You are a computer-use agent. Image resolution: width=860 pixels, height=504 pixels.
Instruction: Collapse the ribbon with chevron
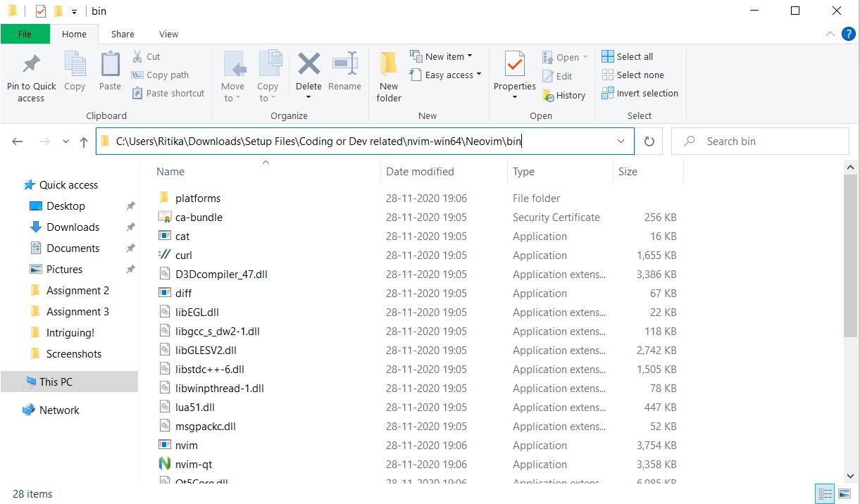[x=830, y=34]
